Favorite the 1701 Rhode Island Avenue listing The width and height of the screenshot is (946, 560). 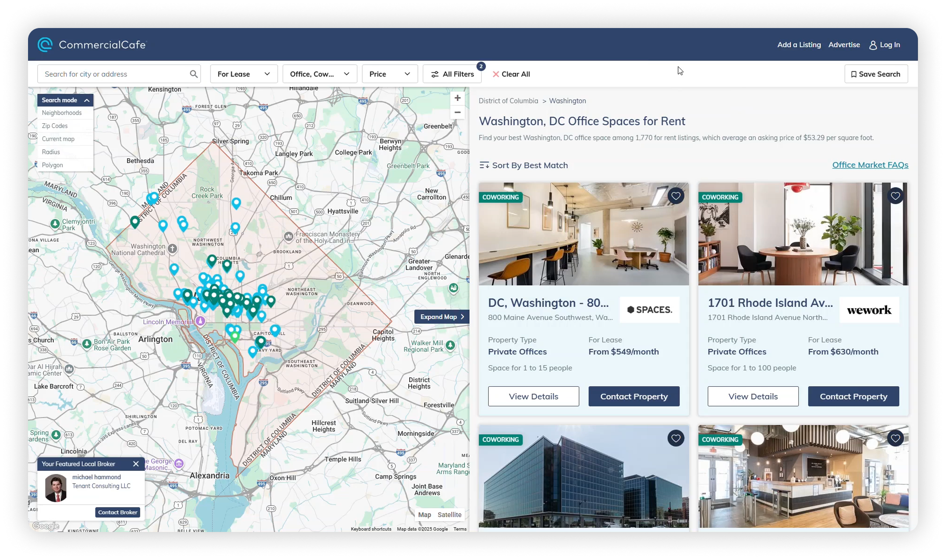[895, 196]
